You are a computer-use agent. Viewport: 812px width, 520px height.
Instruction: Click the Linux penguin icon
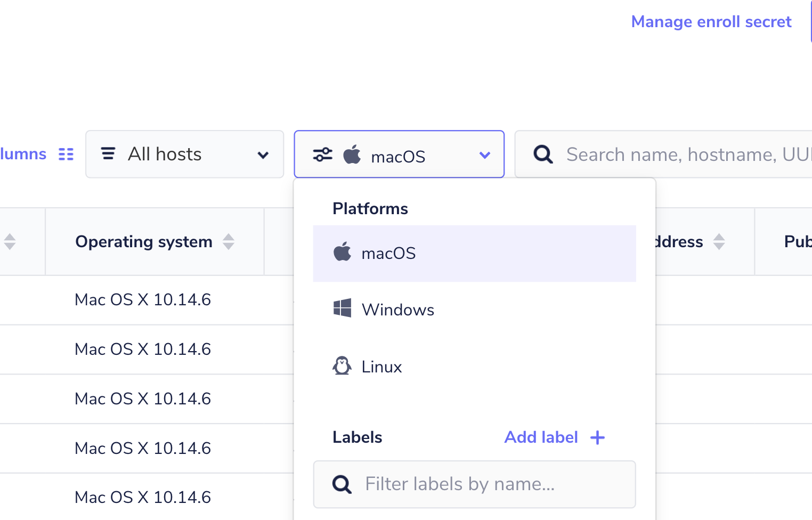tap(342, 365)
